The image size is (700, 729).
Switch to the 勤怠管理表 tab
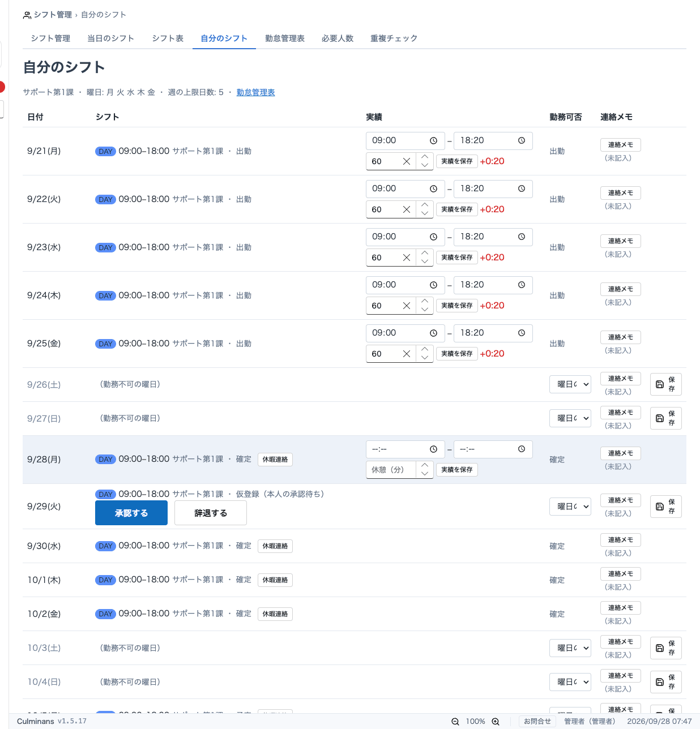285,38
